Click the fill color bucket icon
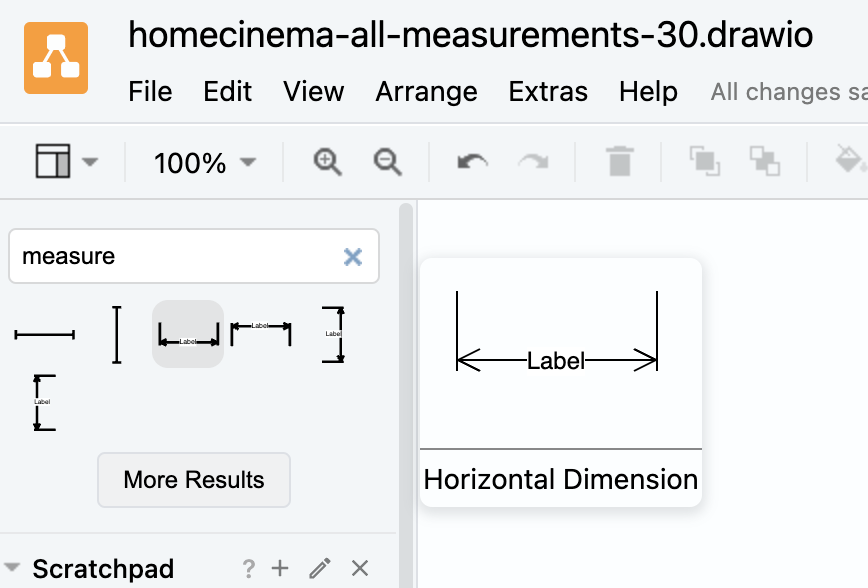Screen dimensions: 868x588 tap(848, 161)
